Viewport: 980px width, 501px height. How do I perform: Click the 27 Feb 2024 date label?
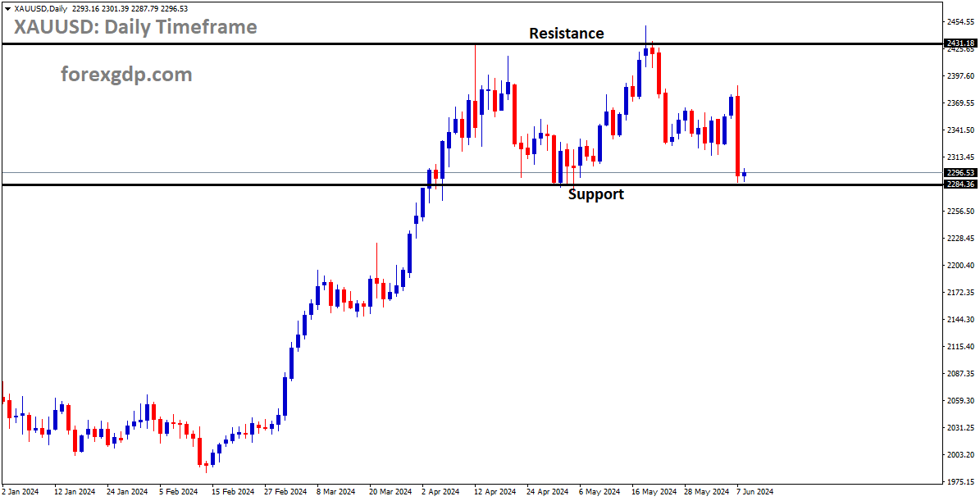[285, 492]
